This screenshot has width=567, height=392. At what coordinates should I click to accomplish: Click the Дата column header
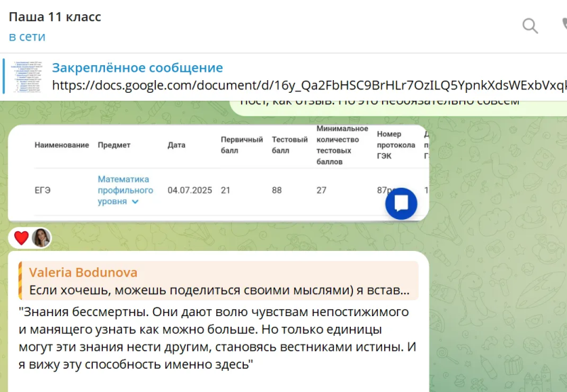click(176, 145)
